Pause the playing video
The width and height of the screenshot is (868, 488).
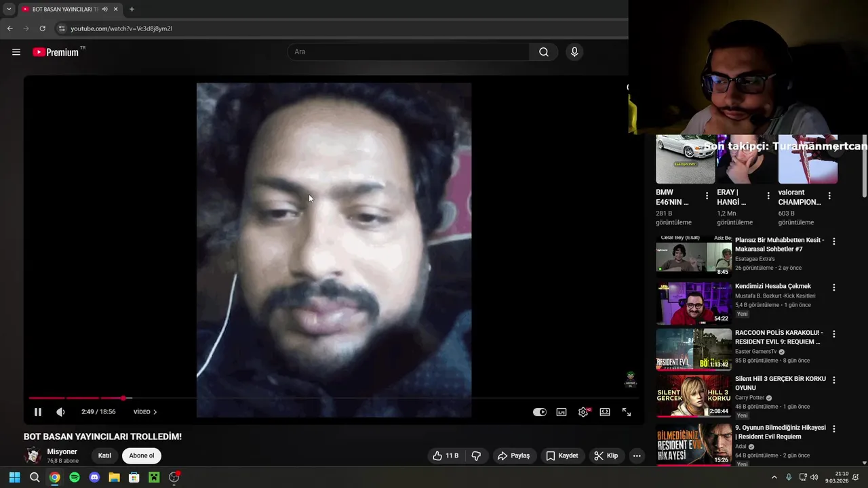click(x=38, y=412)
